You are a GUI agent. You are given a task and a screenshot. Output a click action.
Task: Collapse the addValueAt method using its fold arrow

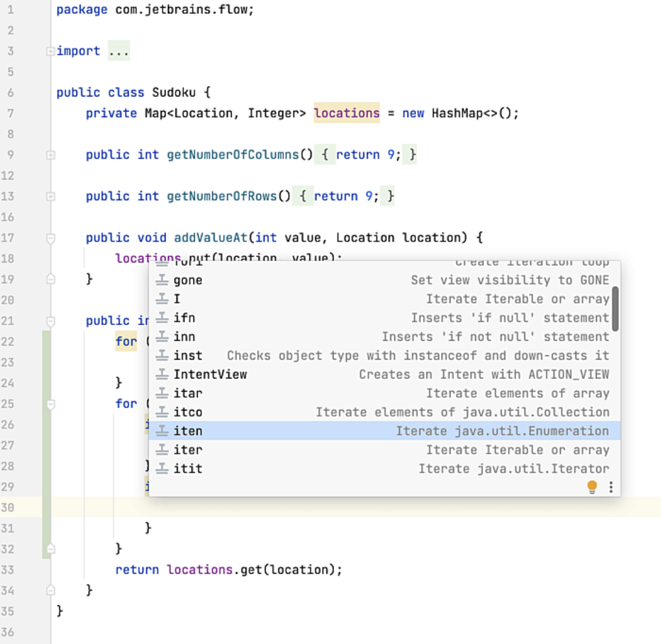pos(50,237)
